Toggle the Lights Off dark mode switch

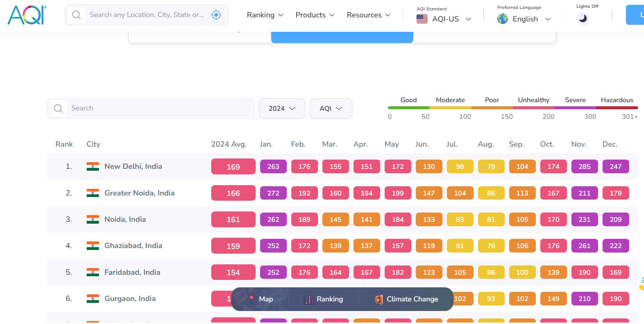click(582, 19)
